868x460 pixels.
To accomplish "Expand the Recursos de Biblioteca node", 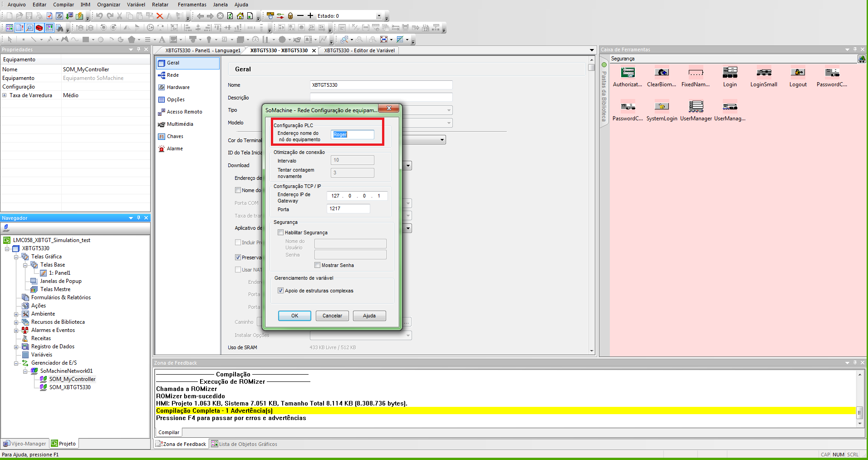I will 16,322.
